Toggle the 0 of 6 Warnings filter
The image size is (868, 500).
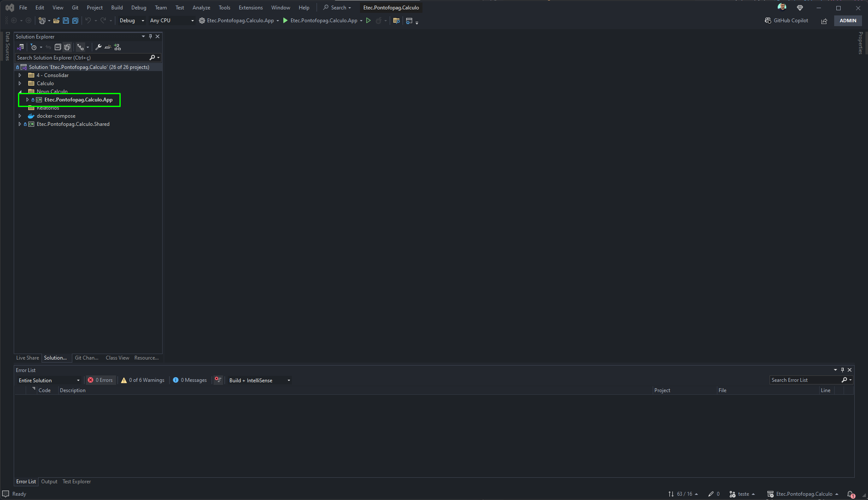pos(143,380)
